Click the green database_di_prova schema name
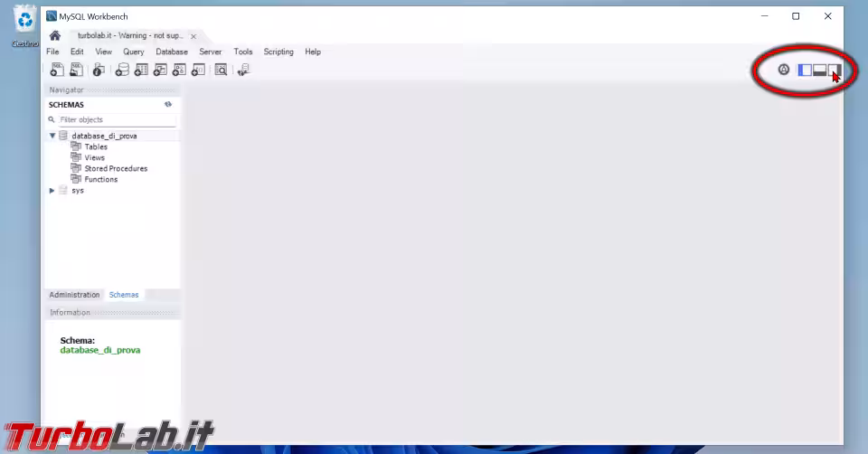Image resolution: width=868 pixels, height=454 pixels. [100, 350]
